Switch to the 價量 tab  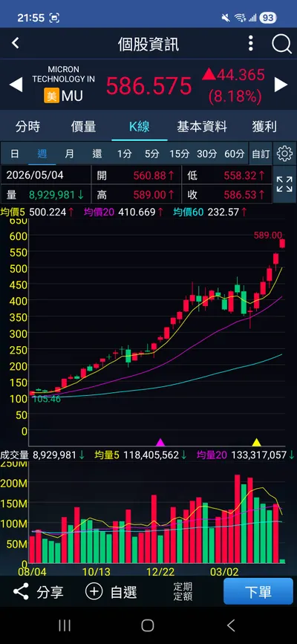pos(83,126)
